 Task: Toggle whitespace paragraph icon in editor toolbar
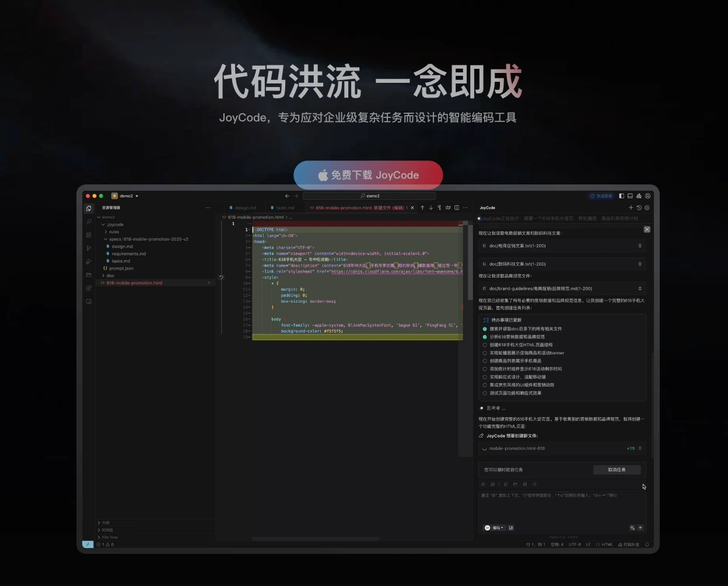coord(439,208)
